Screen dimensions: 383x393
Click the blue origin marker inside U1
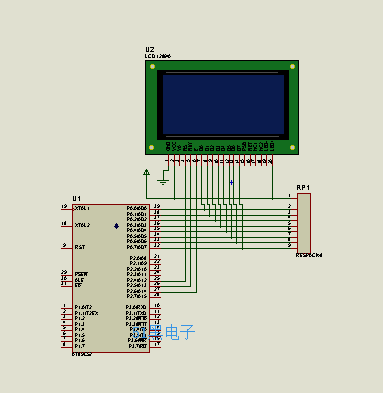(116, 226)
